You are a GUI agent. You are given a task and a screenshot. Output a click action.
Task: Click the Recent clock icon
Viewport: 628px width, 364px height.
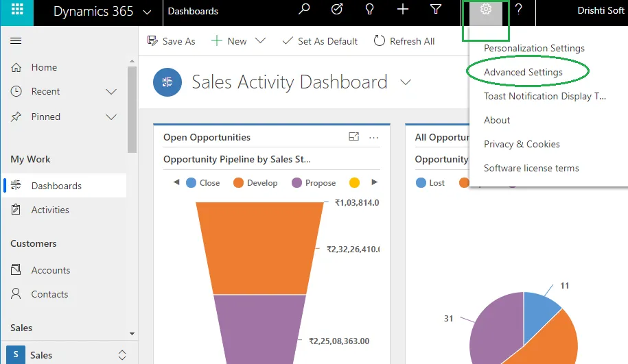point(16,91)
